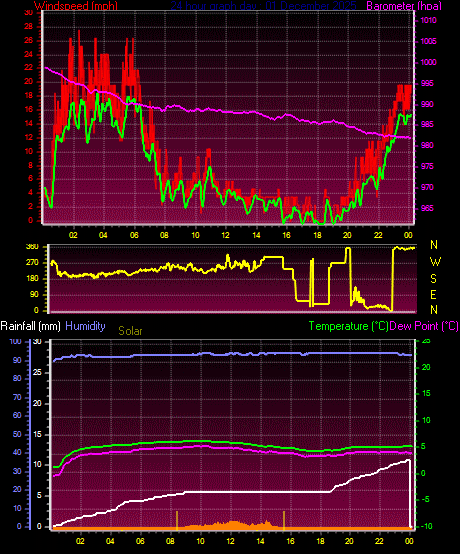Click the 12 mph windspeed axis value
This screenshot has height=554, width=460.
pyautogui.click(x=29, y=137)
